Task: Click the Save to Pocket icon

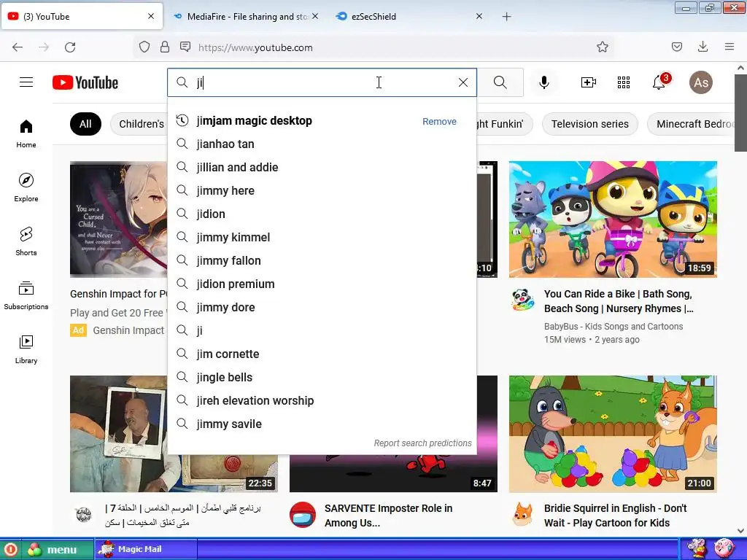Action: coord(676,47)
